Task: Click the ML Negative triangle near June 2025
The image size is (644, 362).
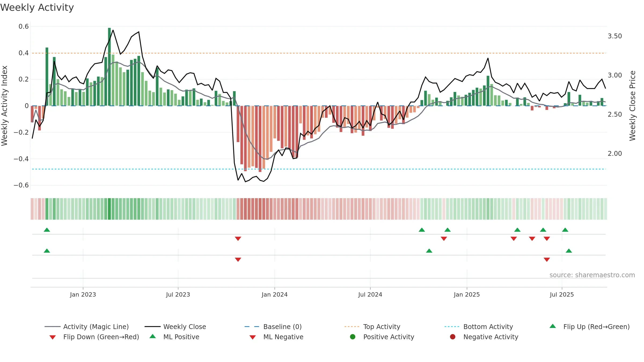Action: [547, 260]
